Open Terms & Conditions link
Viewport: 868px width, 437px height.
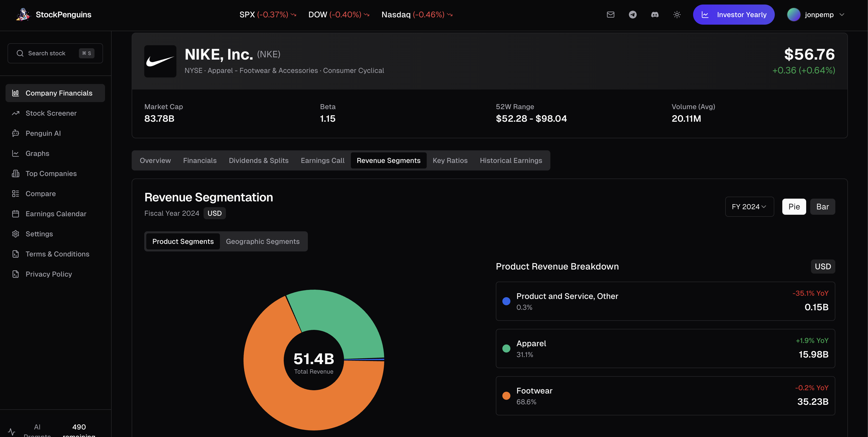click(57, 254)
